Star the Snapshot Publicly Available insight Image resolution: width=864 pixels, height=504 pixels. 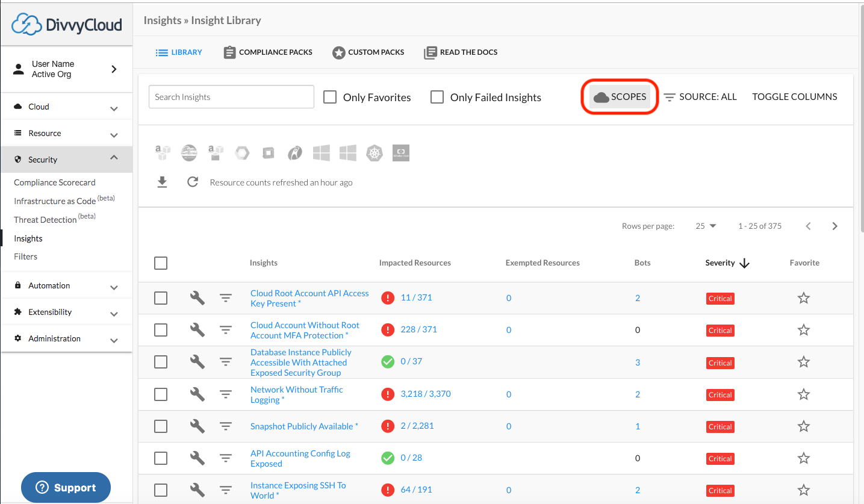pos(804,426)
